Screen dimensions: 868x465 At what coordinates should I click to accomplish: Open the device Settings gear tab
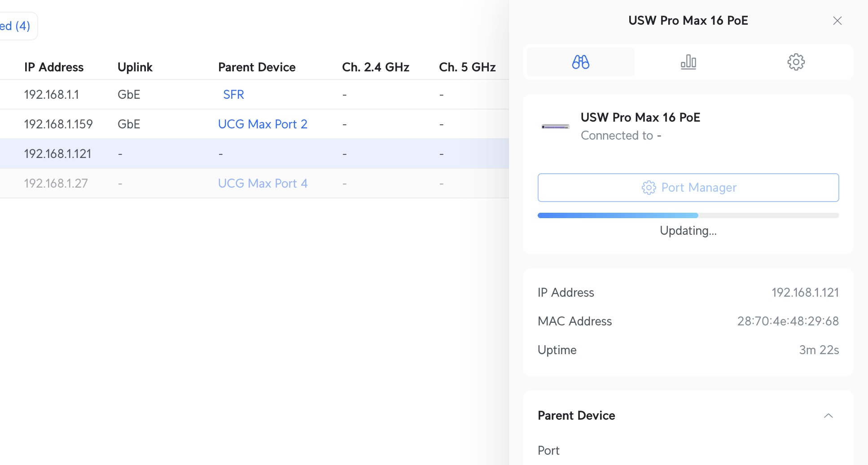pyautogui.click(x=796, y=62)
